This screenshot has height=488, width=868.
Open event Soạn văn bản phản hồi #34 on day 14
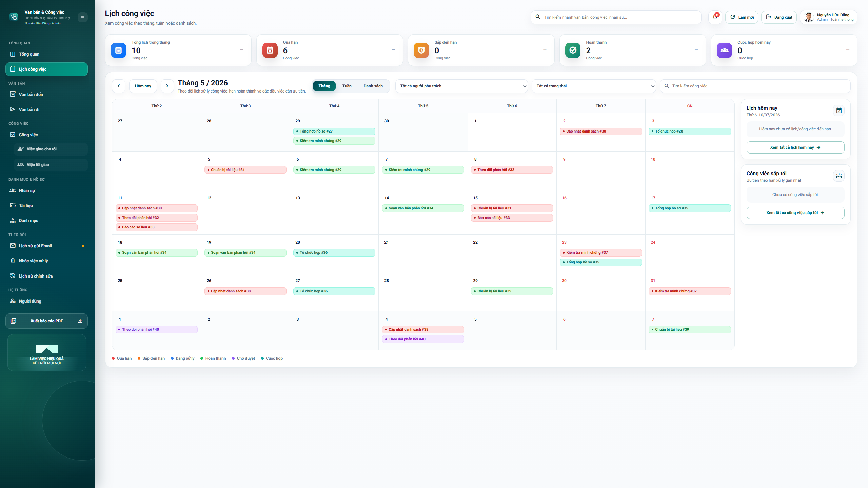423,208
